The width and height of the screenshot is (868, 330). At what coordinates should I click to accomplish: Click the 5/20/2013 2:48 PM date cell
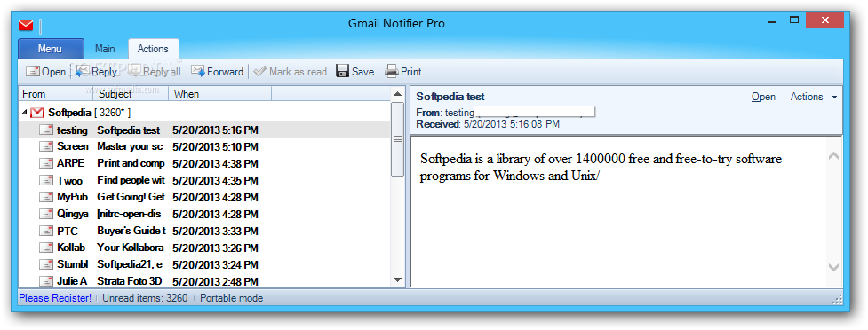(215, 281)
